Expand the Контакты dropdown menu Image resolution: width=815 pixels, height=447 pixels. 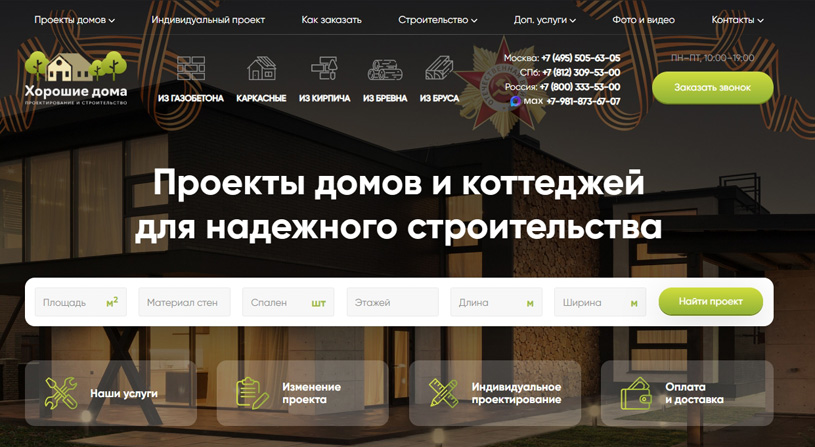(738, 20)
